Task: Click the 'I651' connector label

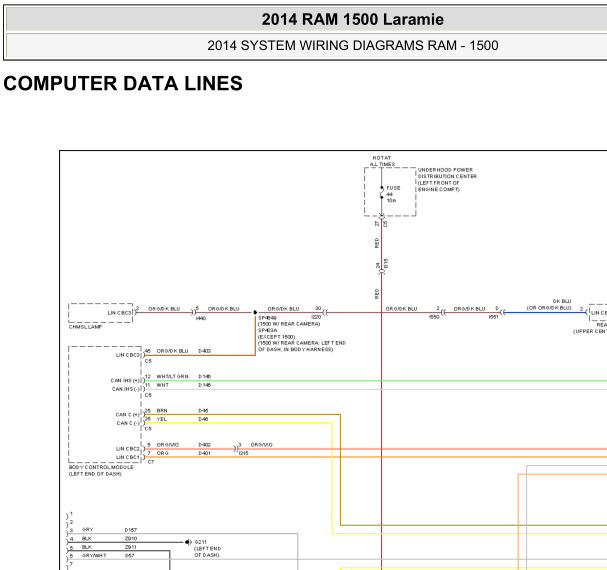Action: point(493,317)
